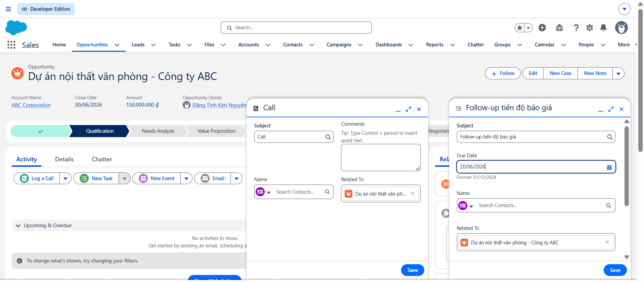Collapse Upcoming & Overdue section
Screen dimensions: 644x282
point(18,226)
